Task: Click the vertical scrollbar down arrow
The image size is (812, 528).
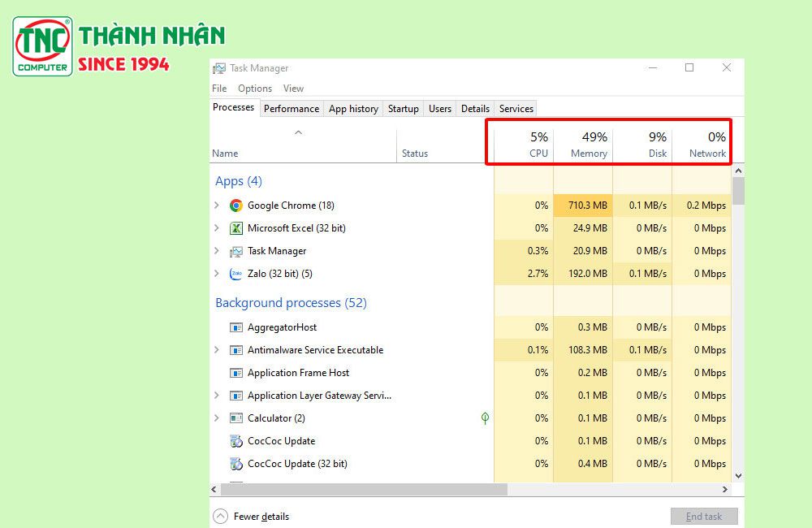Action: point(738,476)
